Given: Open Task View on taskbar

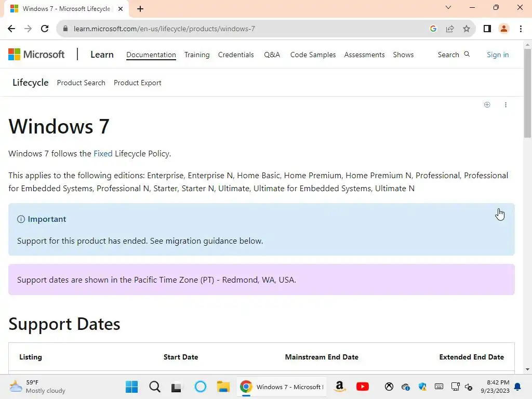Looking at the screenshot, I should tap(177, 387).
